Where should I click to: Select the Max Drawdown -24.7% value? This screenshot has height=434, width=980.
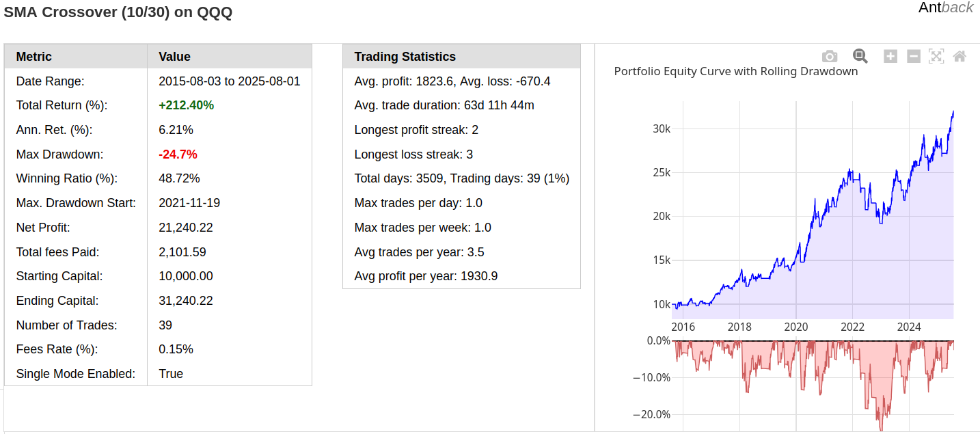click(x=178, y=154)
